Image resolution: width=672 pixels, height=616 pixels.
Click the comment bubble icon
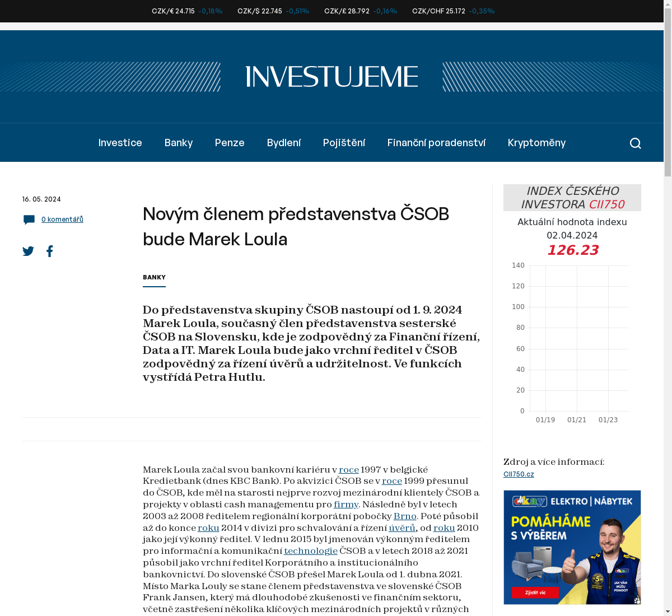29,220
